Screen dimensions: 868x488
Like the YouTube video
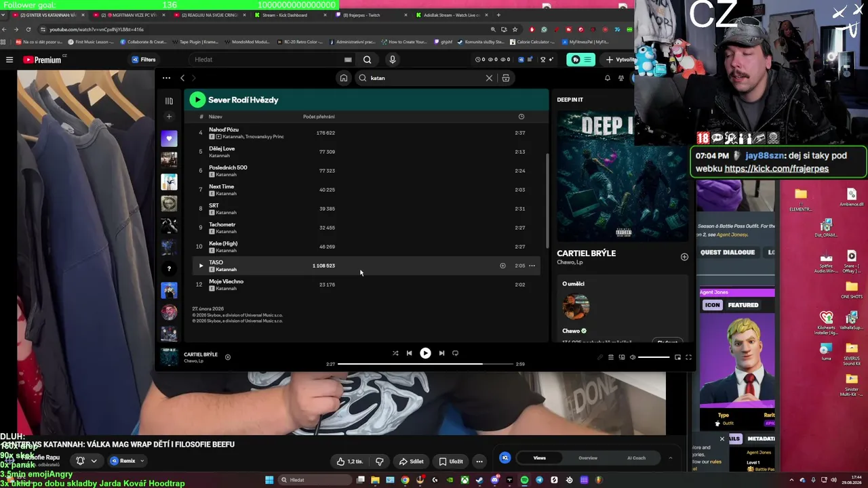pos(350,462)
